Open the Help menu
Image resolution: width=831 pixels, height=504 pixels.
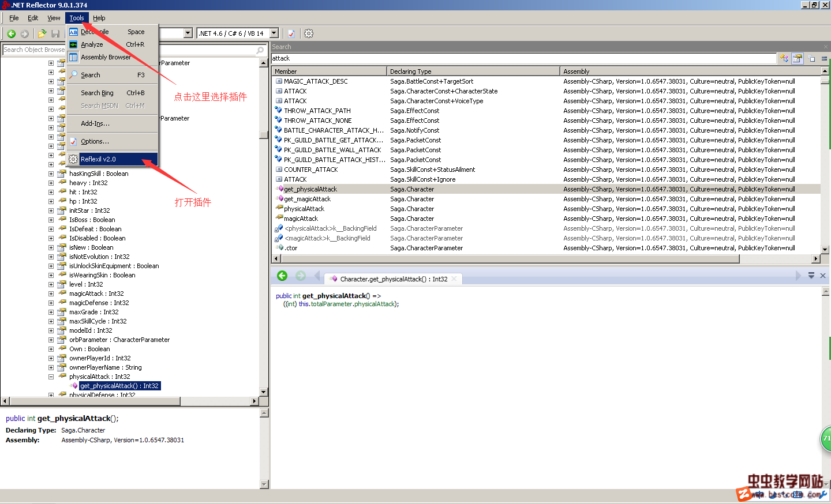tap(99, 18)
